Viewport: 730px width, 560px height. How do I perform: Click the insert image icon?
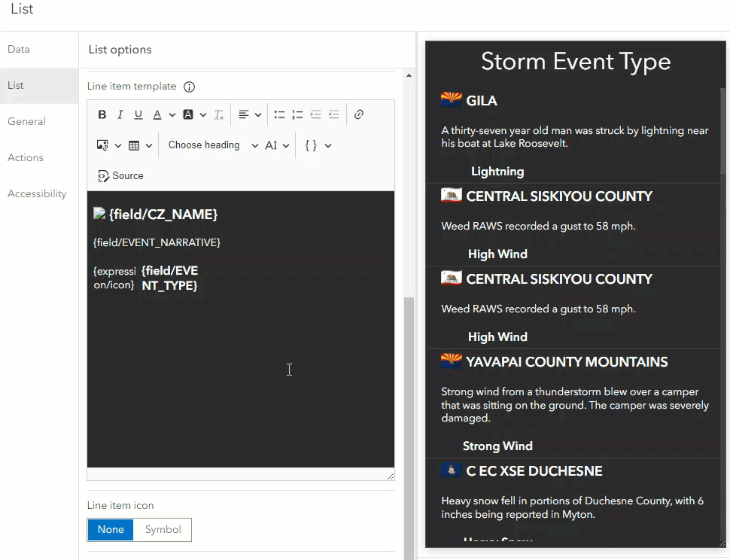pyautogui.click(x=102, y=145)
